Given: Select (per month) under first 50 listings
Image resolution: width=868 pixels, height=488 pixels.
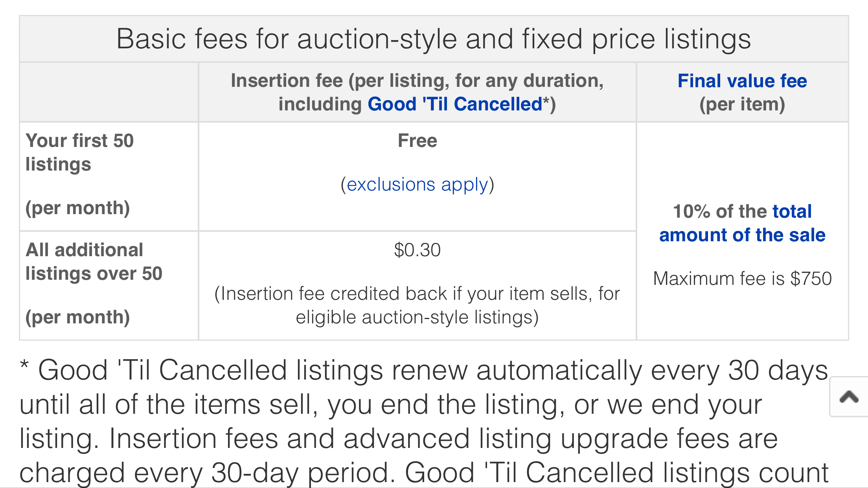Looking at the screenshot, I should 78,208.
